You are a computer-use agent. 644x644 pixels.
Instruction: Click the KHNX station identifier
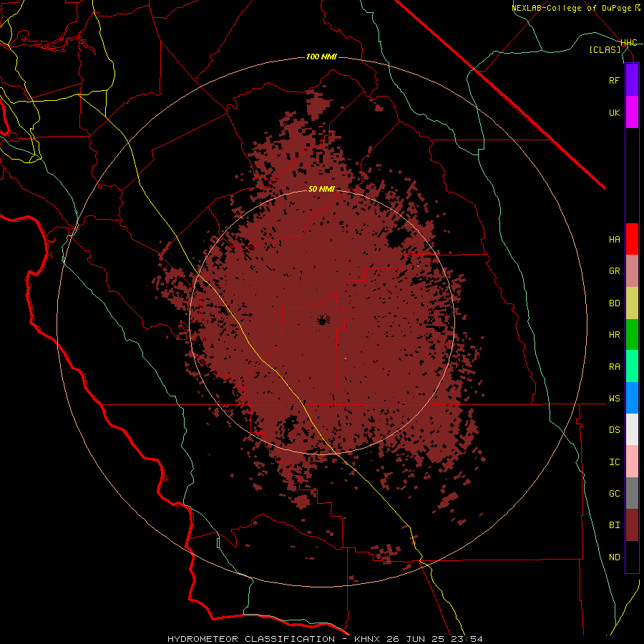click(x=367, y=639)
